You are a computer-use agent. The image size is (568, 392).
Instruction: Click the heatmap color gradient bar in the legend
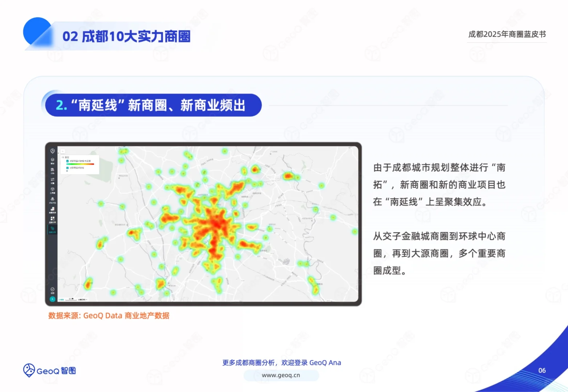80,164
